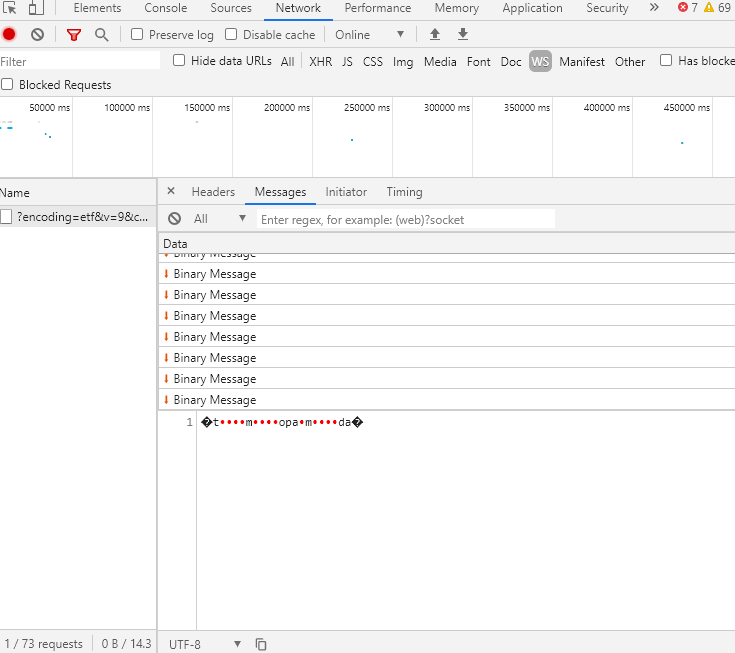Close the request details pane

click(x=171, y=191)
